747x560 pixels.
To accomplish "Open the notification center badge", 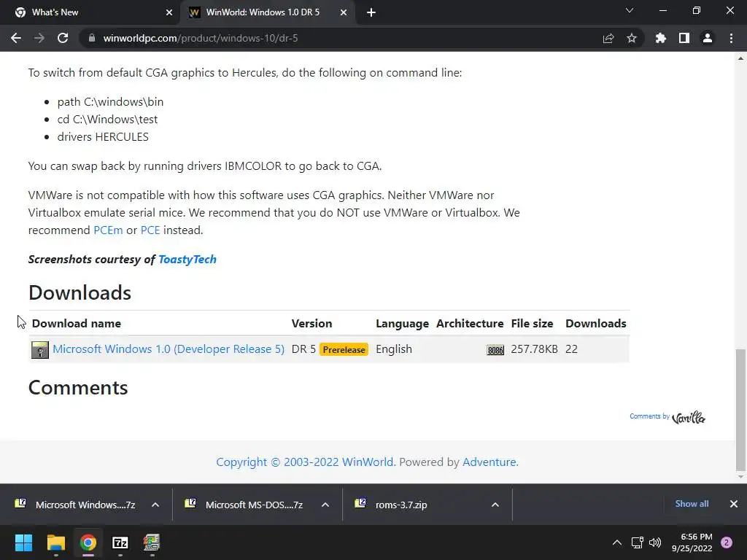I will pos(727,542).
